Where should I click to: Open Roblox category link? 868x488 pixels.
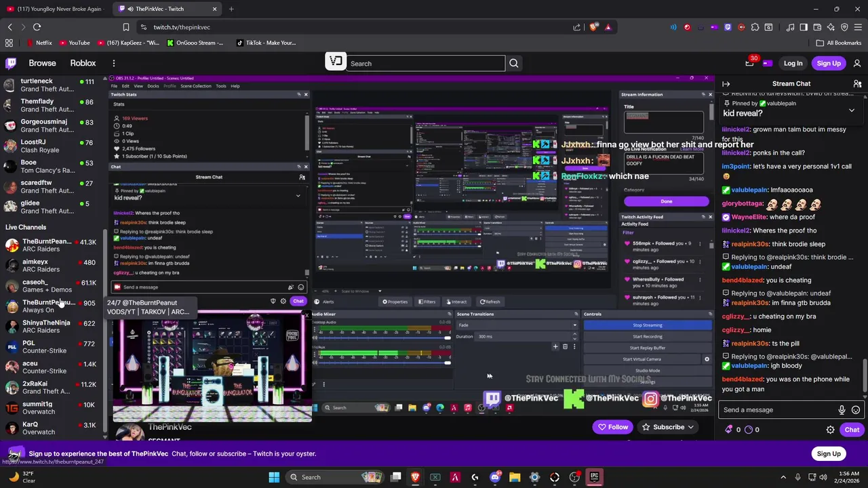point(83,63)
